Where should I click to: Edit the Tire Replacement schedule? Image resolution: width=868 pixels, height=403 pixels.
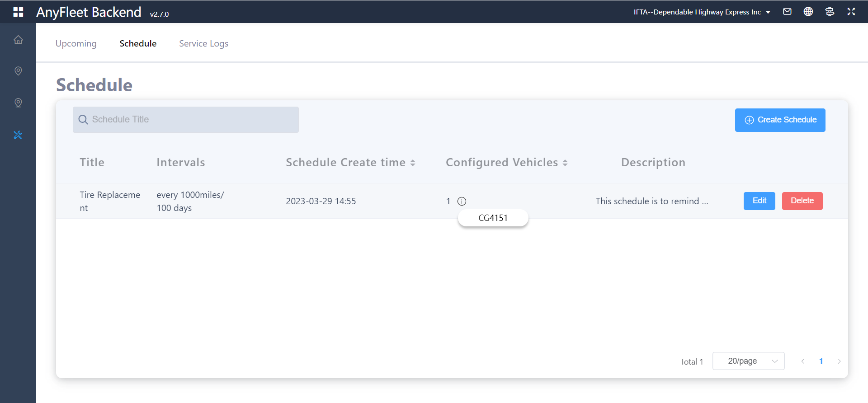point(759,201)
